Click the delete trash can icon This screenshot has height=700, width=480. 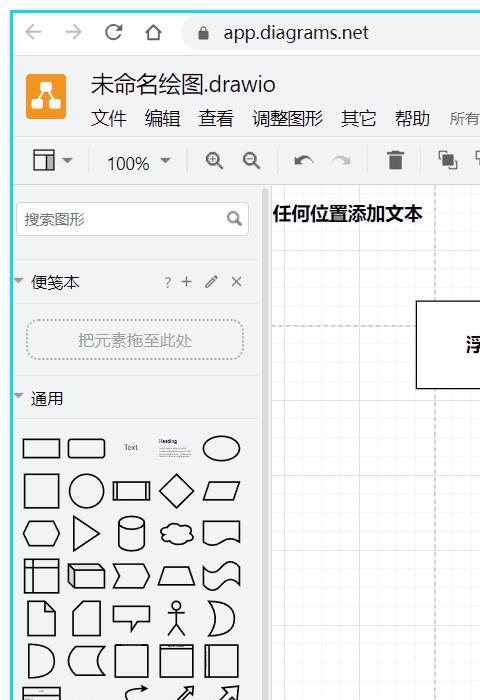click(395, 160)
